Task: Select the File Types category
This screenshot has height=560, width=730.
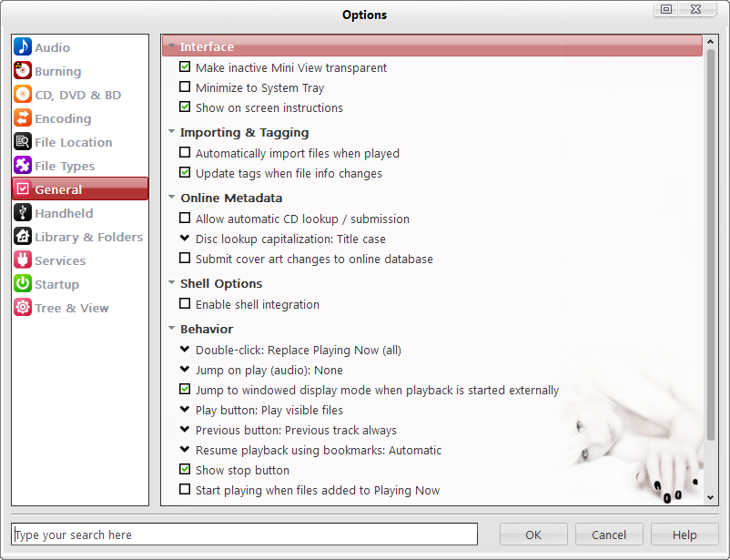Action: pos(65,167)
